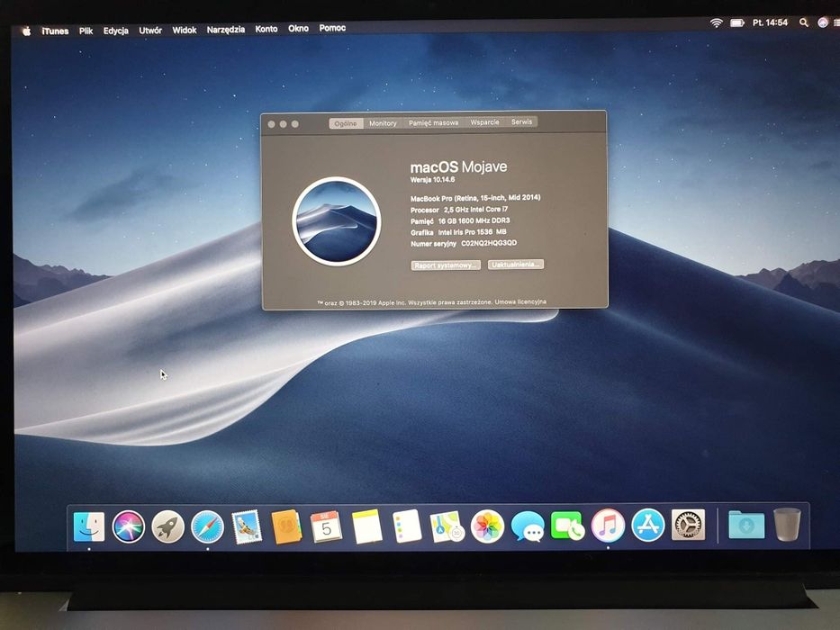
Task: Open the Umowa licencyjna link
Action: [x=520, y=301]
